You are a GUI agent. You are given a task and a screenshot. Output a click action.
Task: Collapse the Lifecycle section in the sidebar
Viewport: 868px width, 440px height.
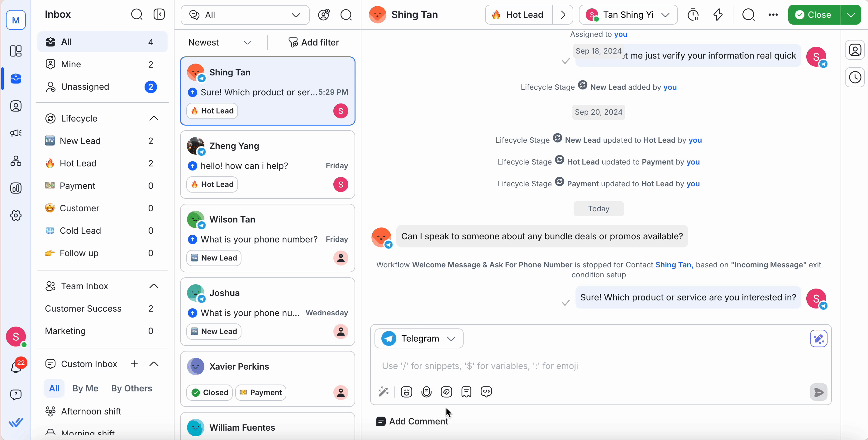click(154, 118)
